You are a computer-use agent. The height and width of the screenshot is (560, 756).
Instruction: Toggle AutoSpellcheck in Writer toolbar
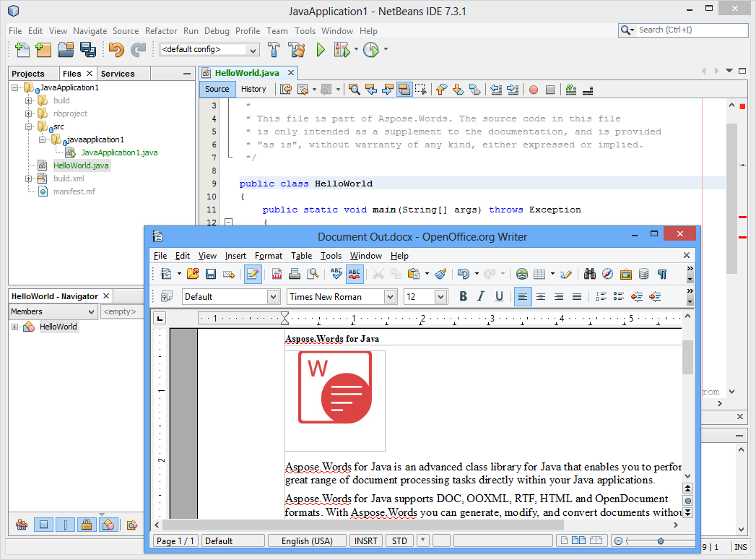pyautogui.click(x=355, y=274)
